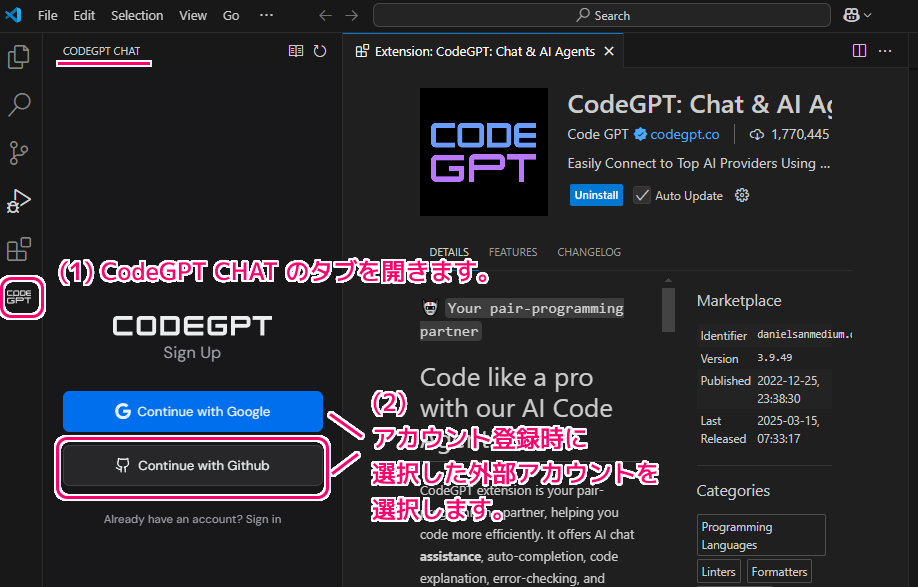Open the extension settings gear
Screen dimensions: 918x587
[x=741, y=195]
